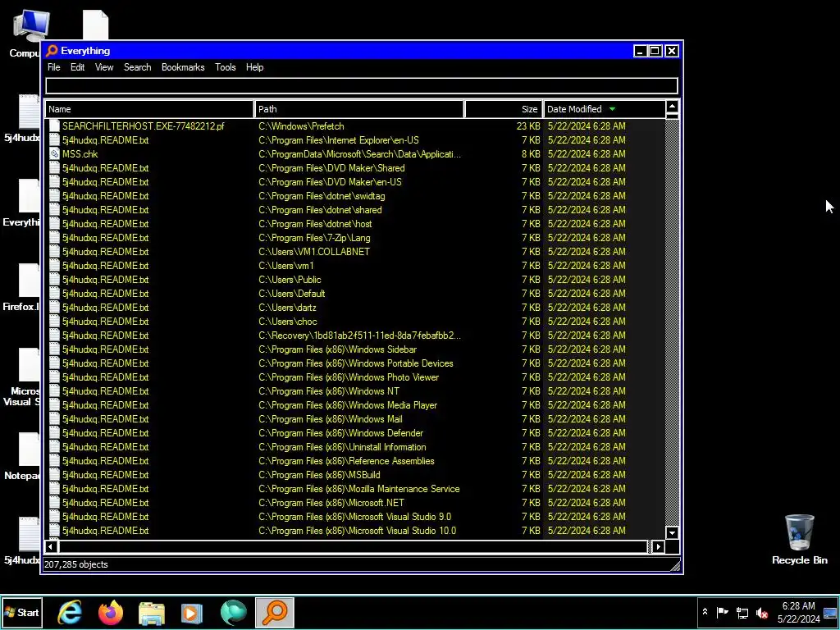Screen dimensions: 840x630
Task: Click path Microsoft Visual Studio 9.0
Action: pos(354,517)
